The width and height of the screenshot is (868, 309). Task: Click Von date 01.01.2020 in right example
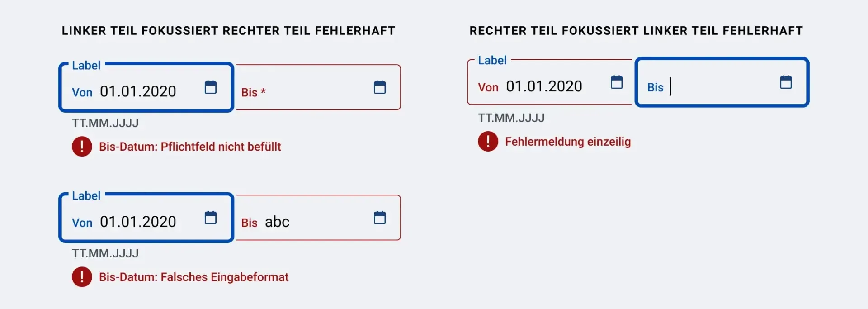[x=544, y=86]
